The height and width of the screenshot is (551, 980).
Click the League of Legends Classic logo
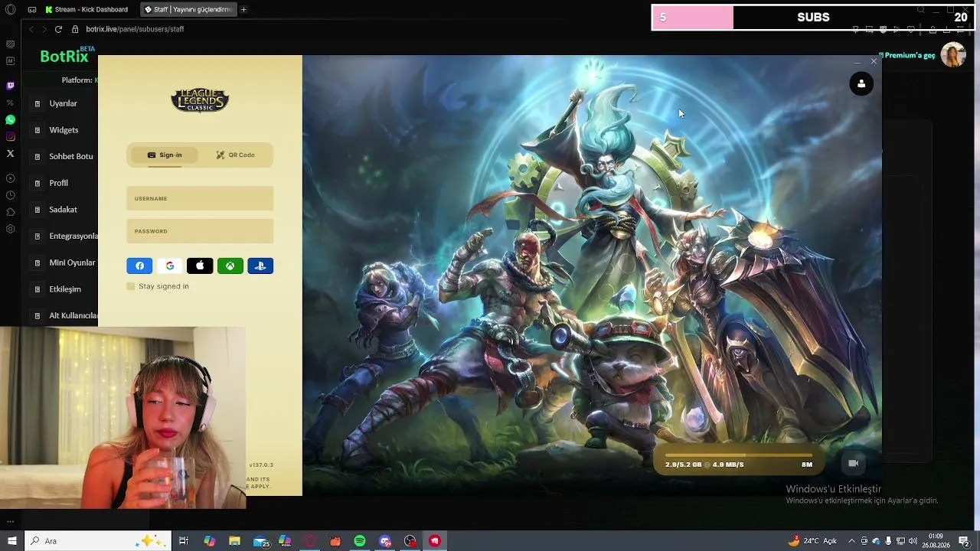pyautogui.click(x=200, y=99)
